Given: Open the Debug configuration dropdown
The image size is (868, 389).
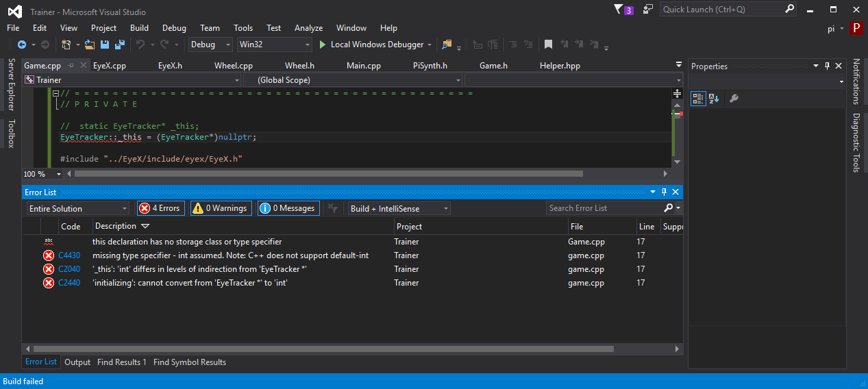Looking at the screenshot, I should tap(211, 45).
